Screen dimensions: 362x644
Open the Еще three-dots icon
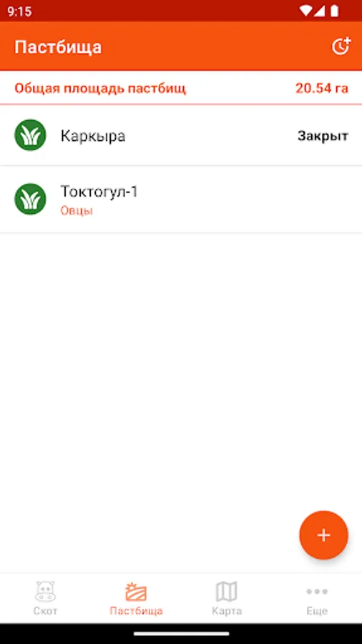tap(317, 592)
